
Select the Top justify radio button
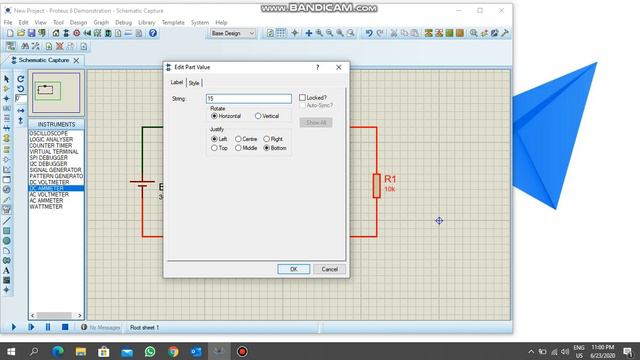point(214,148)
